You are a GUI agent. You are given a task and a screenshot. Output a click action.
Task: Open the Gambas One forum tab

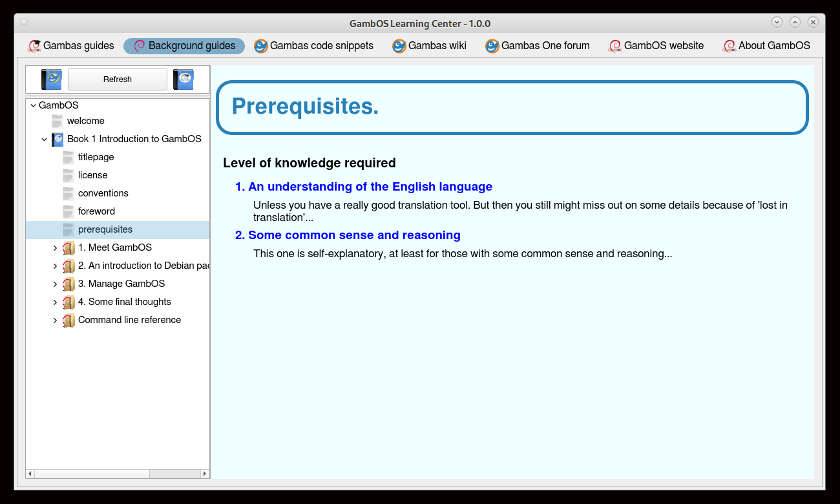click(x=538, y=46)
